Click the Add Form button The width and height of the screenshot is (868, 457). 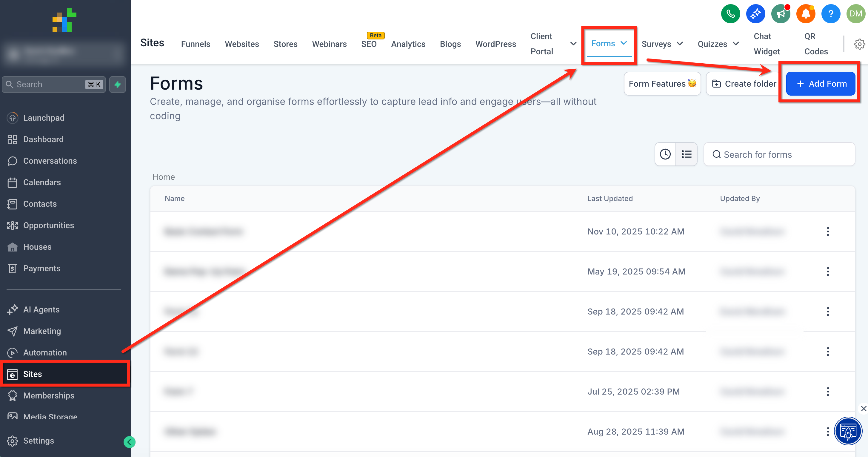tap(821, 84)
